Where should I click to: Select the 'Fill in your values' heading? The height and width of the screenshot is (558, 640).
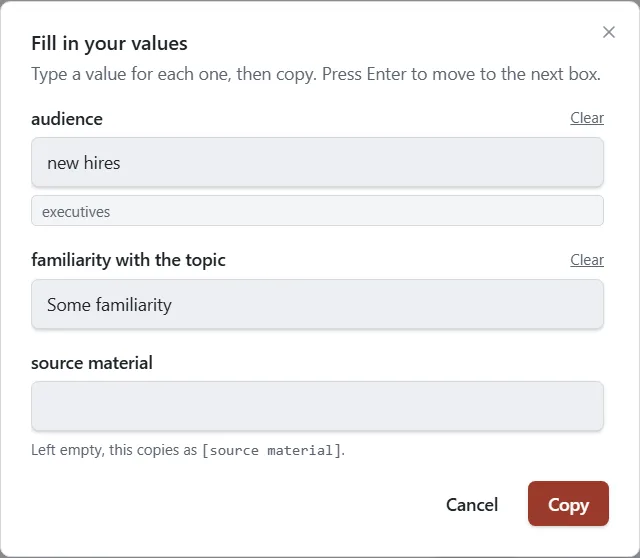(109, 43)
